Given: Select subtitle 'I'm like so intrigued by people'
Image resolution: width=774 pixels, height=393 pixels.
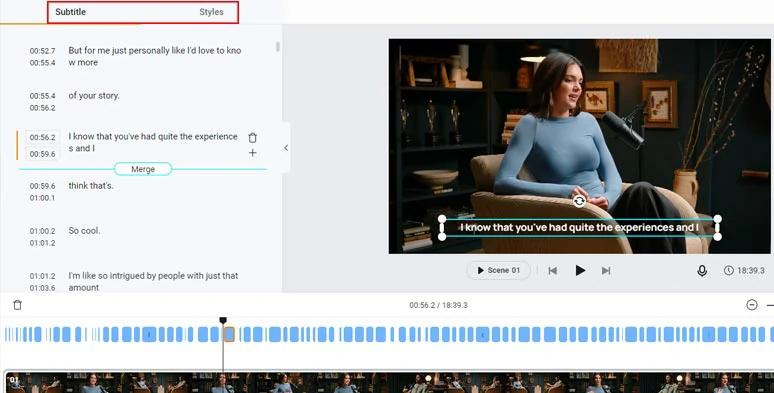Looking at the screenshot, I should (x=153, y=281).
